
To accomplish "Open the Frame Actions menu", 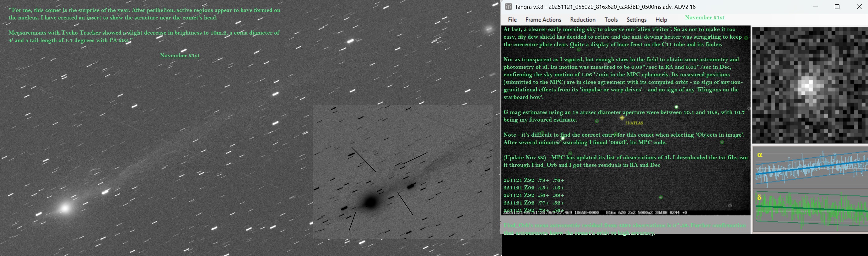I will 543,20.
